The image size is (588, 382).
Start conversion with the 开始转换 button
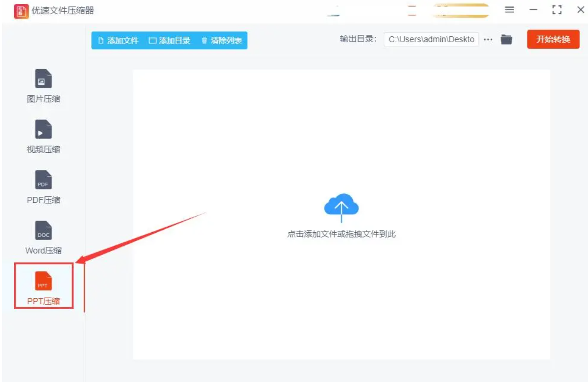coord(553,39)
